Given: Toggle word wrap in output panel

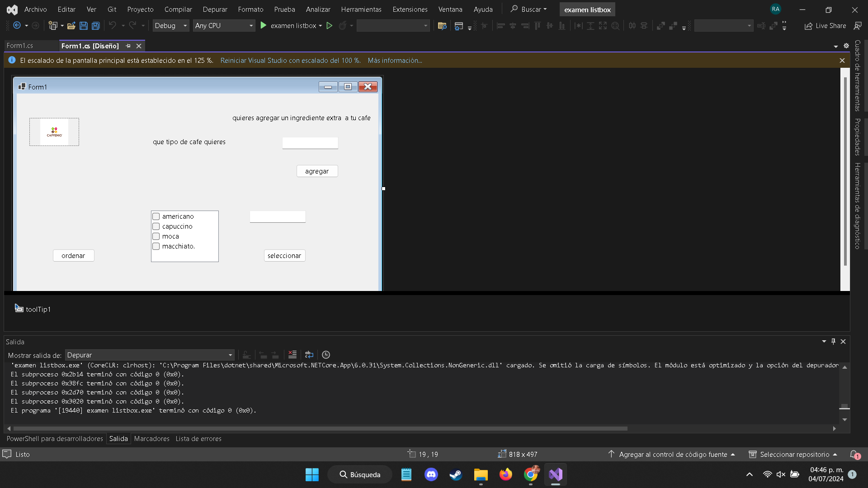Looking at the screenshot, I should click(x=309, y=355).
